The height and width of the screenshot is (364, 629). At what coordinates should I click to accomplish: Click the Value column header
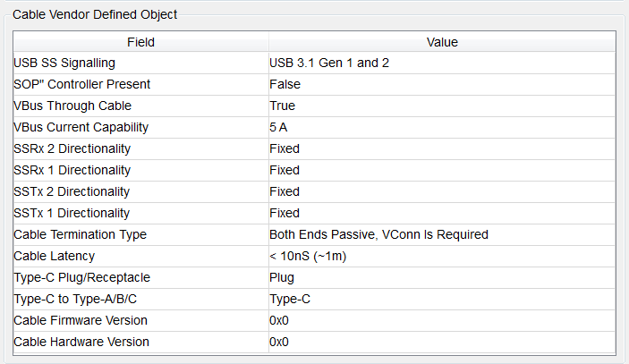pyautogui.click(x=441, y=42)
